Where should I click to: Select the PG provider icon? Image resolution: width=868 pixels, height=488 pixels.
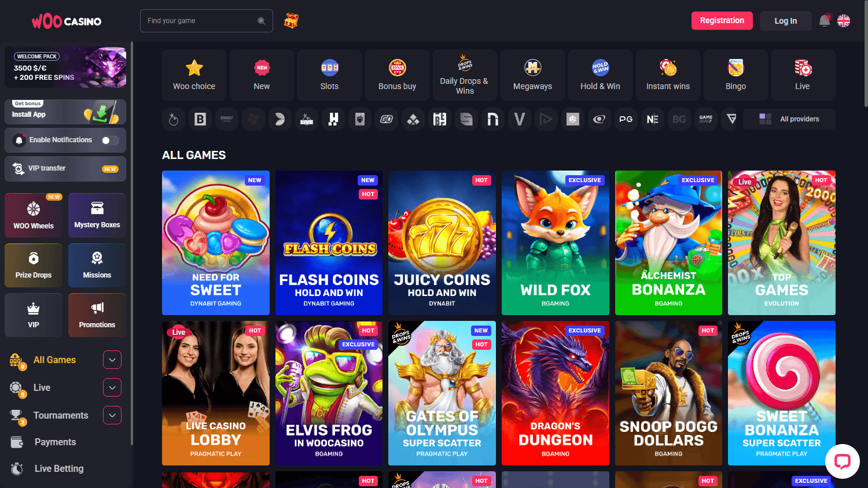pos(626,119)
